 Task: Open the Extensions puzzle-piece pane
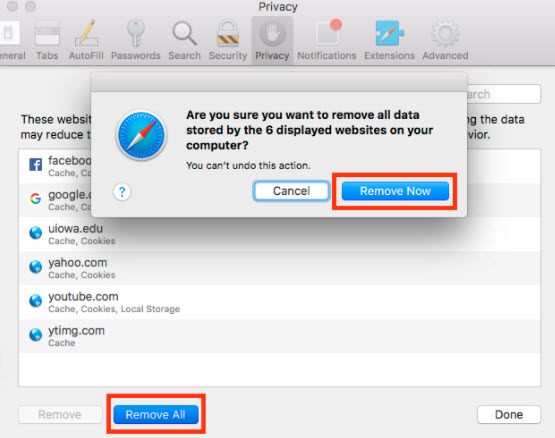click(389, 40)
